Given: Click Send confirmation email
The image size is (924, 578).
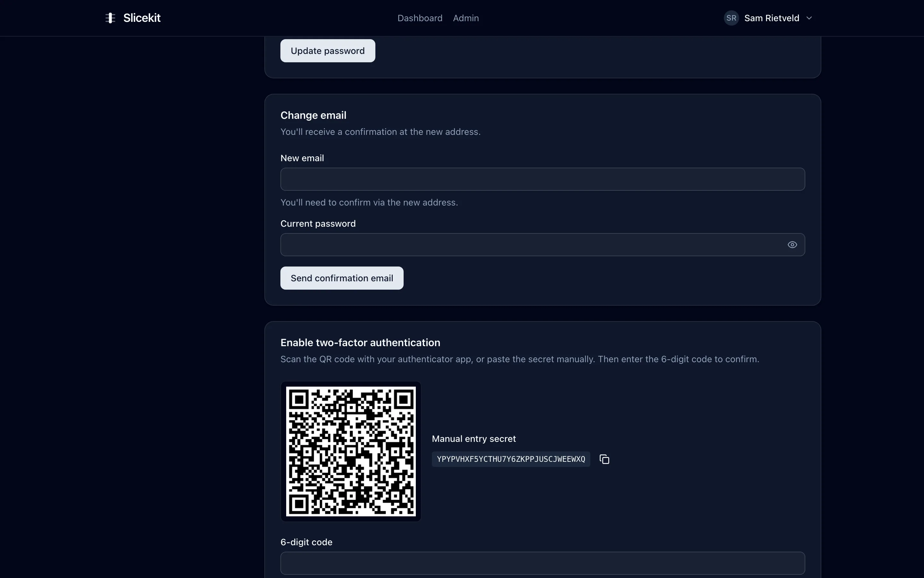Looking at the screenshot, I should click(342, 278).
